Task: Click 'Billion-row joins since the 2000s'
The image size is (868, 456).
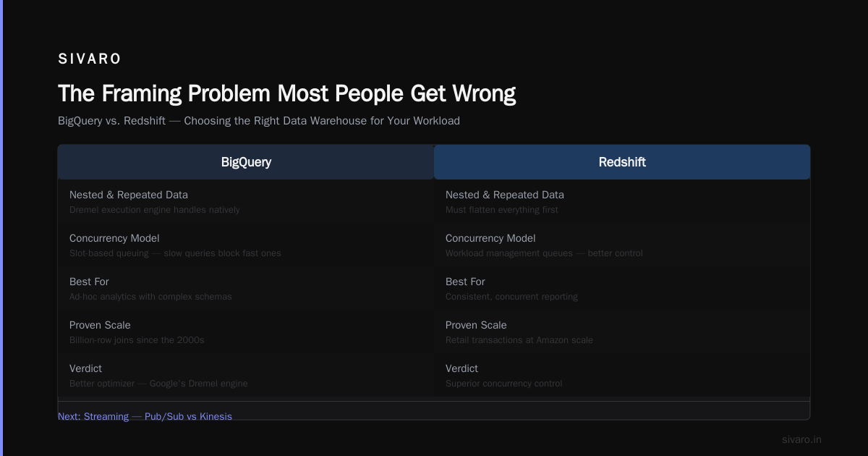Action: (137, 340)
